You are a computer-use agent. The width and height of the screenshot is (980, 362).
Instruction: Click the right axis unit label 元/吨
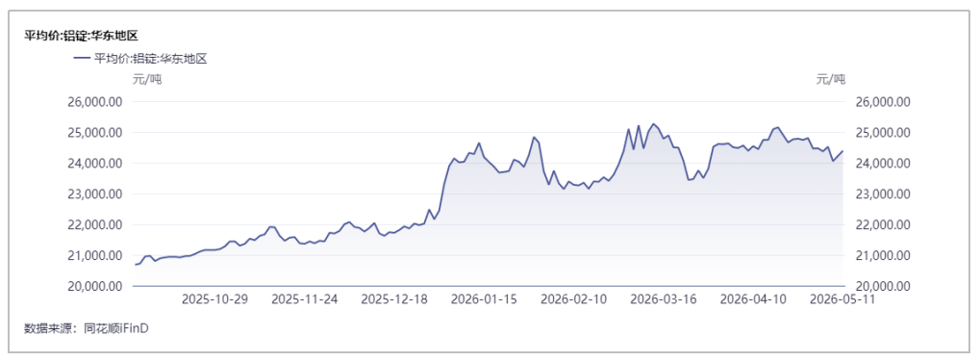click(x=831, y=79)
